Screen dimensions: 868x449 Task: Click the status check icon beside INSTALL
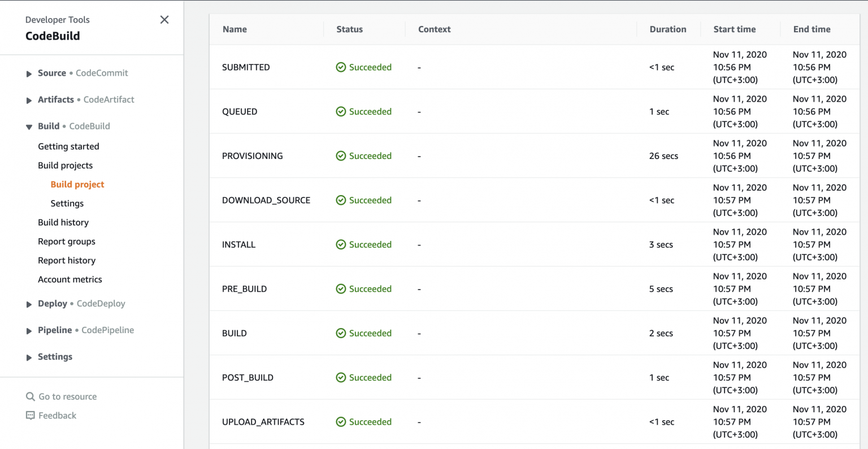coord(341,244)
